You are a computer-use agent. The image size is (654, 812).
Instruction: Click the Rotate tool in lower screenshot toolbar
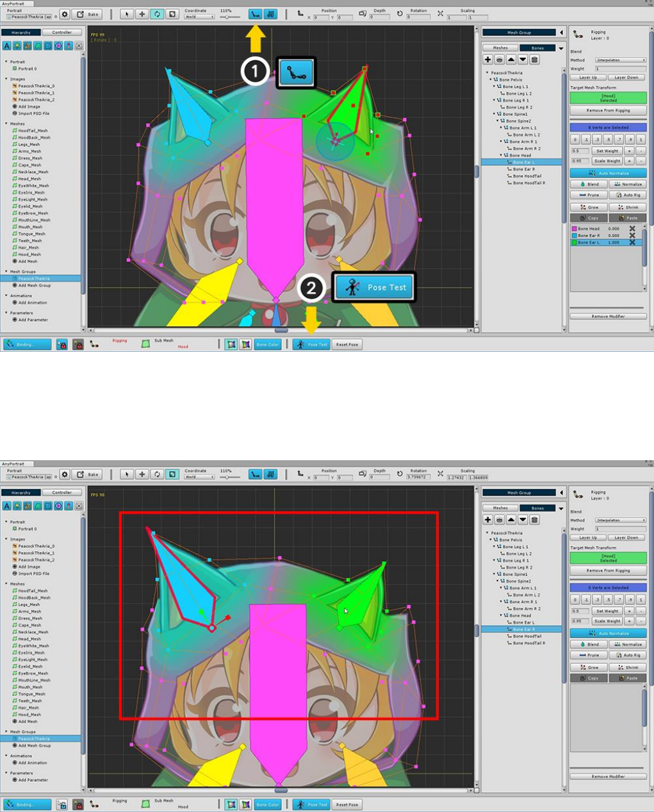(x=158, y=474)
